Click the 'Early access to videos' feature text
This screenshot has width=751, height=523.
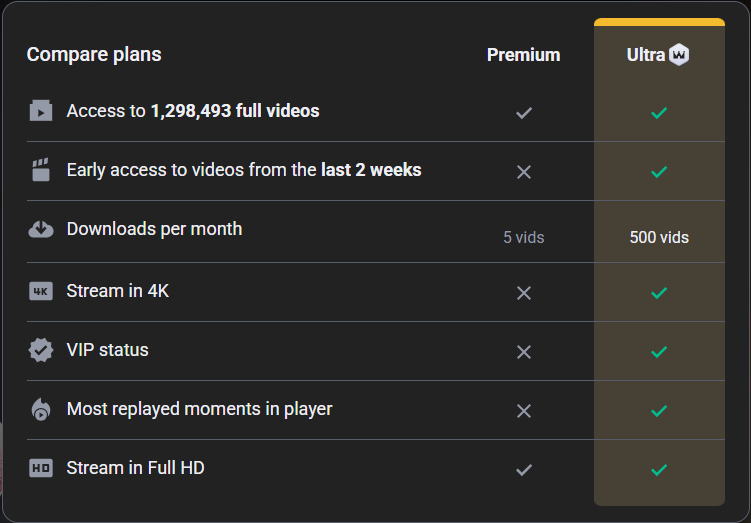244,170
